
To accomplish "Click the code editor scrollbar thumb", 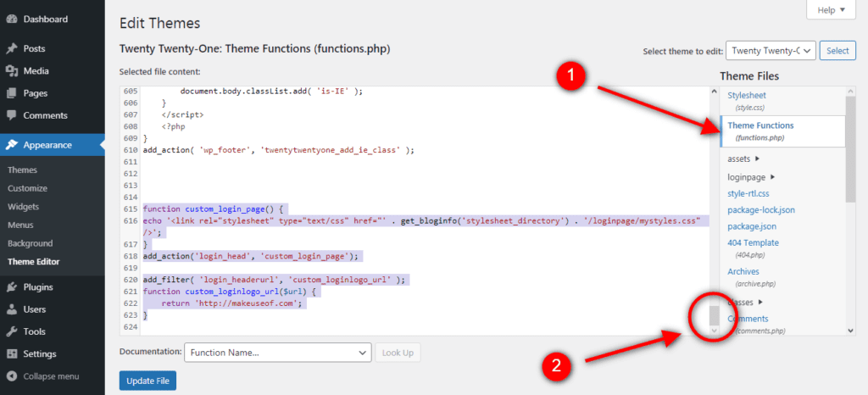I will (714, 314).
